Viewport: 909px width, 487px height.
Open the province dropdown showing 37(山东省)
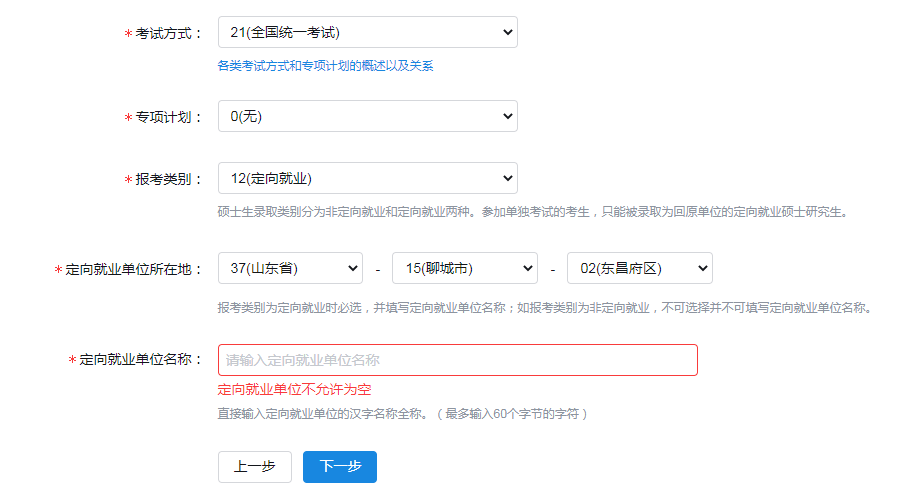(290, 268)
